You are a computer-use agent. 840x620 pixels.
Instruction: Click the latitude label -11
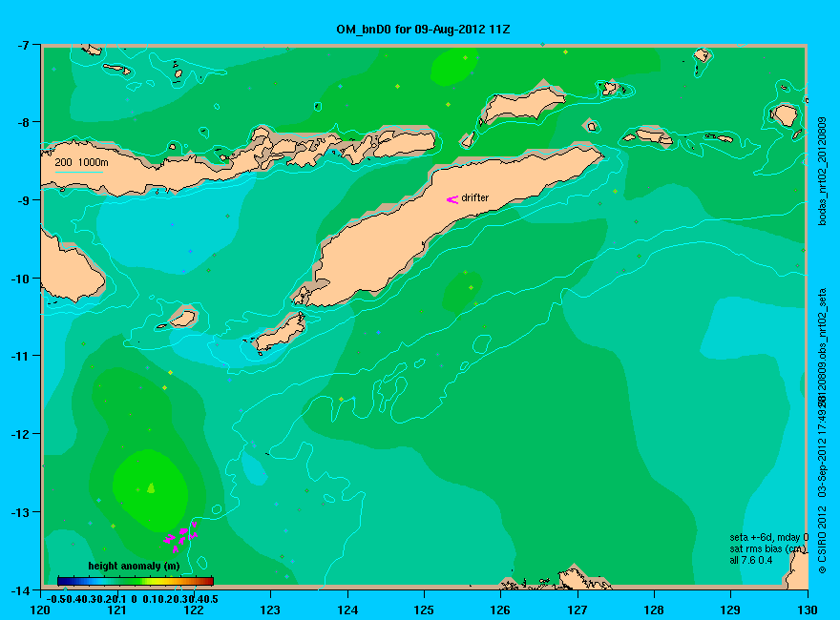[20, 356]
